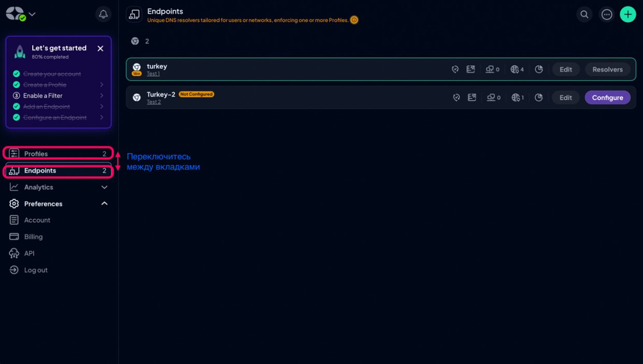643x364 pixels.
Task: Click the shield check icon in Turkey-2 row
Action: pos(456,97)
